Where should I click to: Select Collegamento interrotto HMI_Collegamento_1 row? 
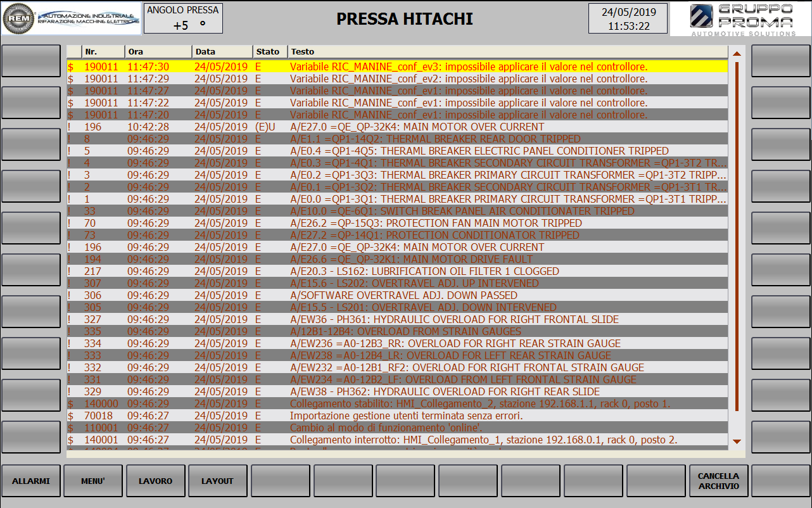coord(397,440)
